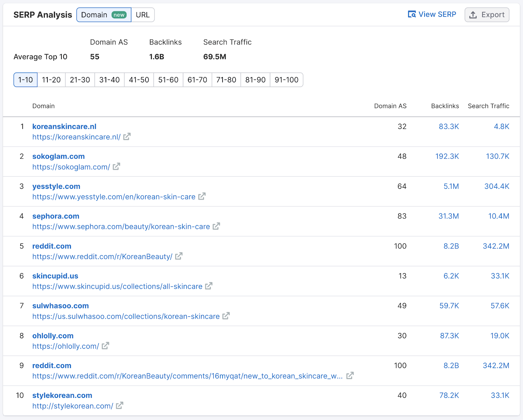Click Search Traffic column header in results table
This screenshot has width=523, height=420.
pyautogui.click(x=488, y=106)
